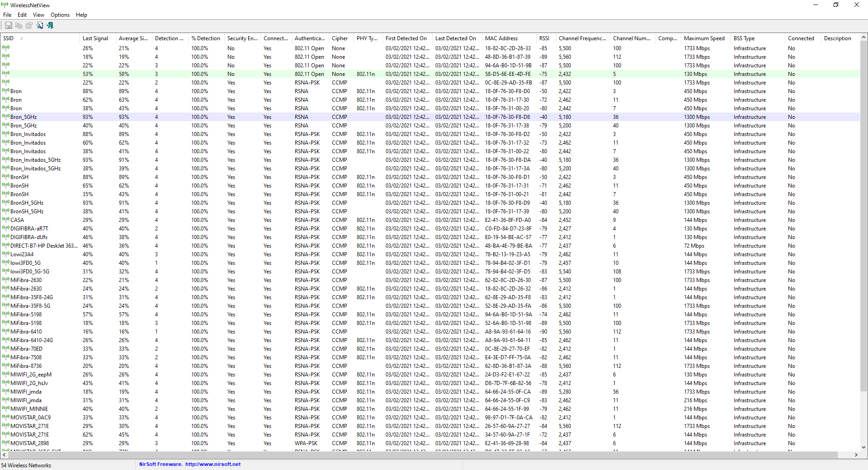
Task: Click the wireless icon beside CASA
Action: [6, 220]
